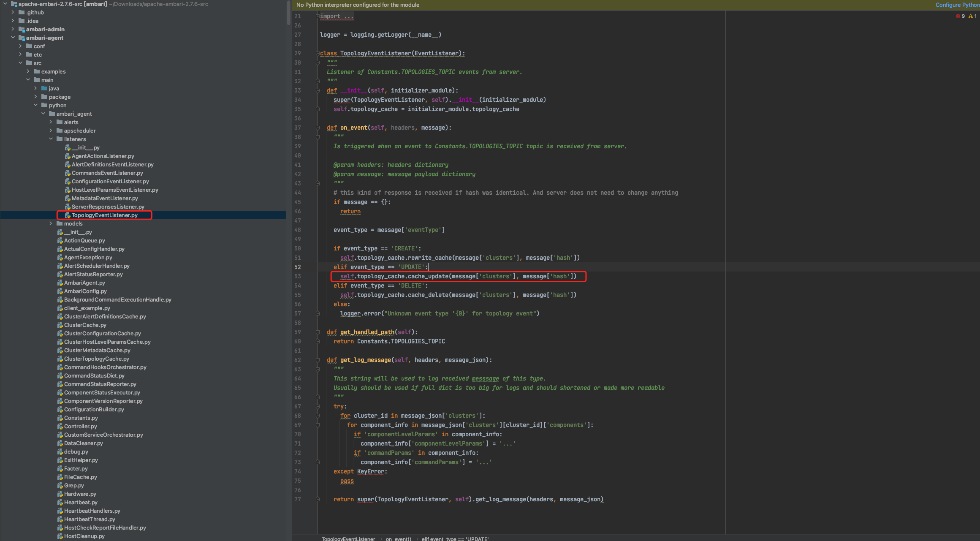Click the Facter.py file icon
The width and height of the screenshot is (980, 541).
click(60, 469)
